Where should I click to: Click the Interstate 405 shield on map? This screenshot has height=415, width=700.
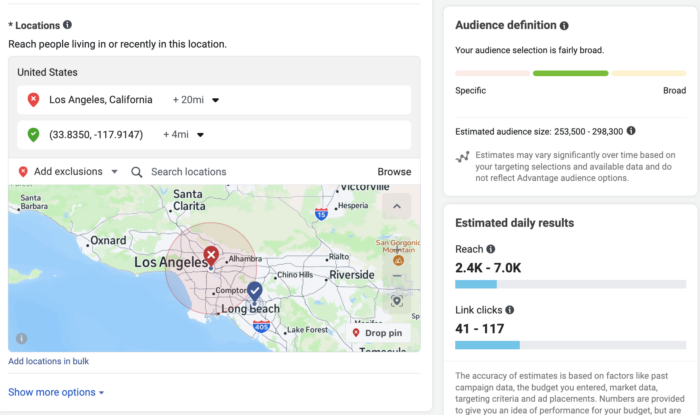261,327
